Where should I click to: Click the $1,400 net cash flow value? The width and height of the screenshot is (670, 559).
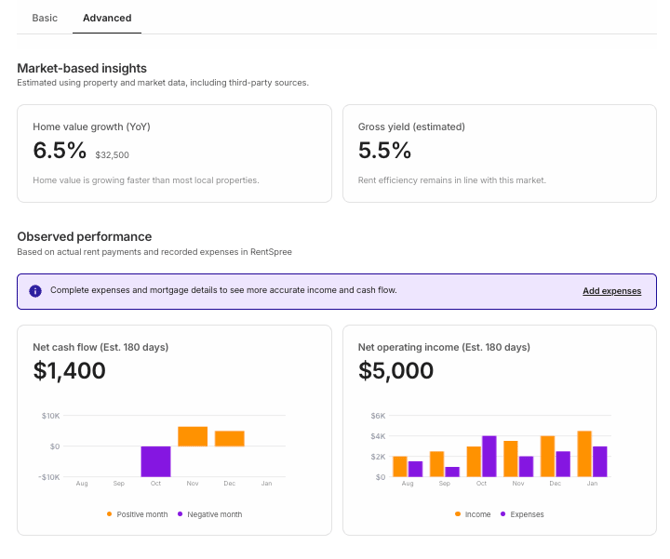pyautogui.click(x=69, y=371)
